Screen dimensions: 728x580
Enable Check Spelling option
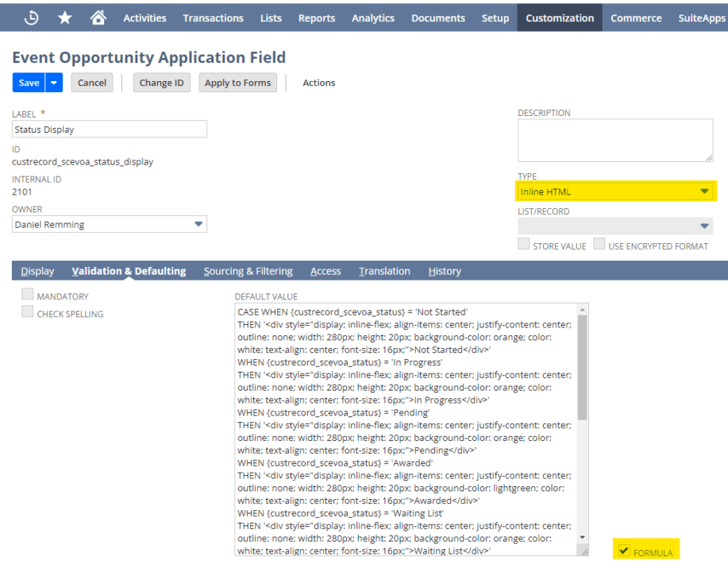pyautogui.click(x=28, y=311)
